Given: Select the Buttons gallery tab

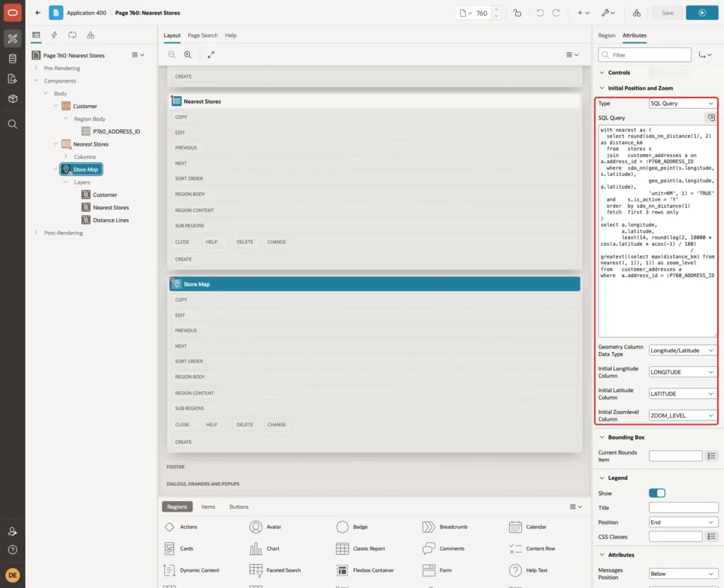Looking at the screenshot, I should (239, 507).
